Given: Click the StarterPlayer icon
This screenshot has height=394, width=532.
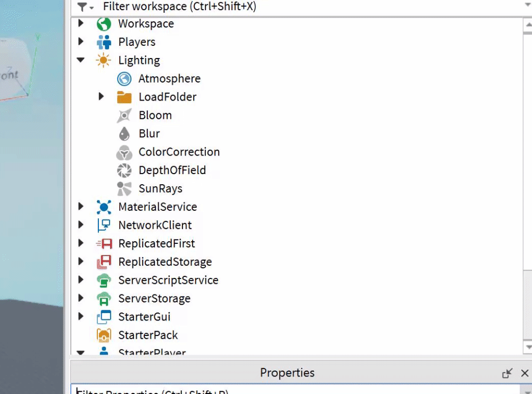Looking at the screenshot, I should click(104, 351).
